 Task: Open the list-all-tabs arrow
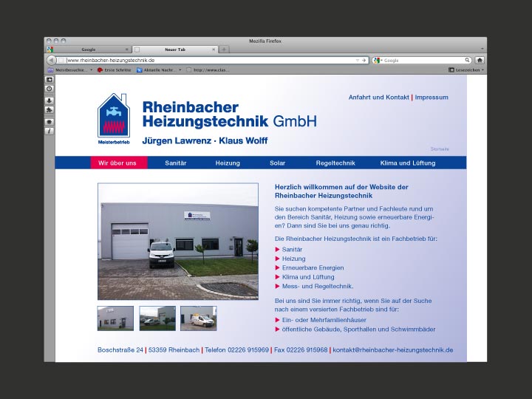point(482,50)
